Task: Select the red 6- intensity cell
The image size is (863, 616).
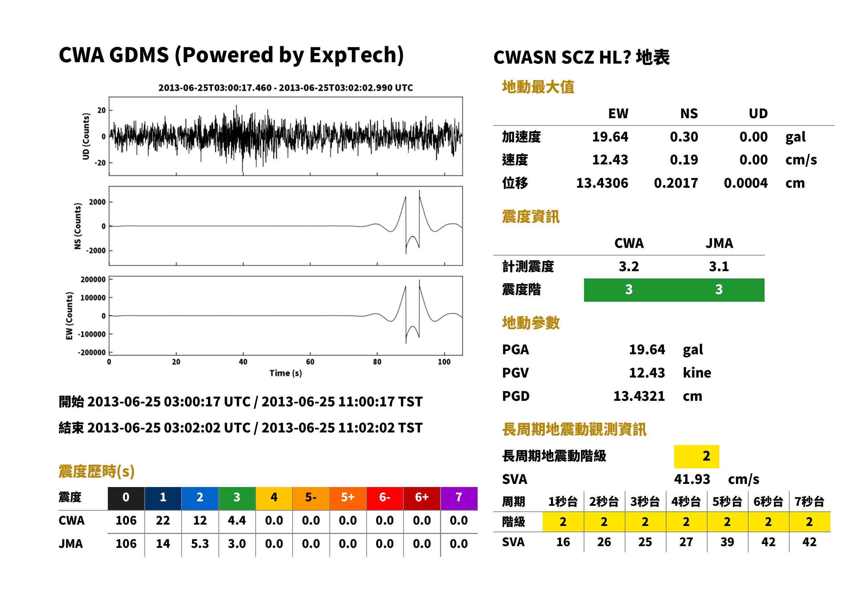Action: point(385,498)
